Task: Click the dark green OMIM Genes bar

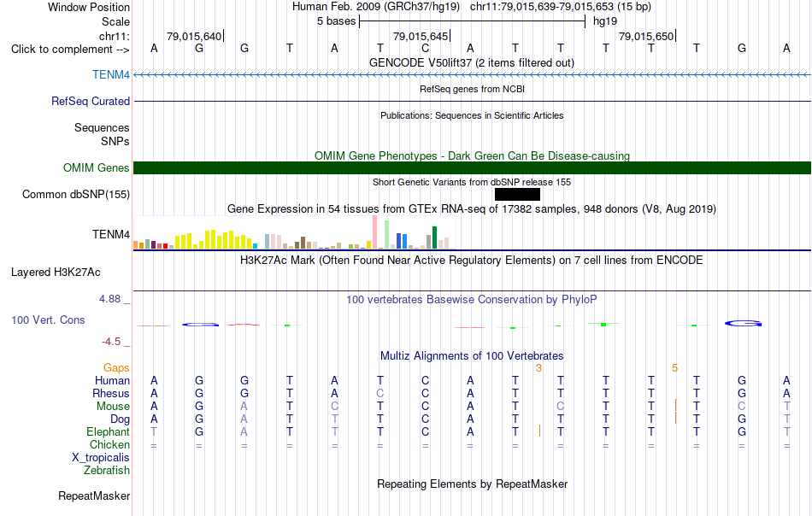Action: coord(473,167)
